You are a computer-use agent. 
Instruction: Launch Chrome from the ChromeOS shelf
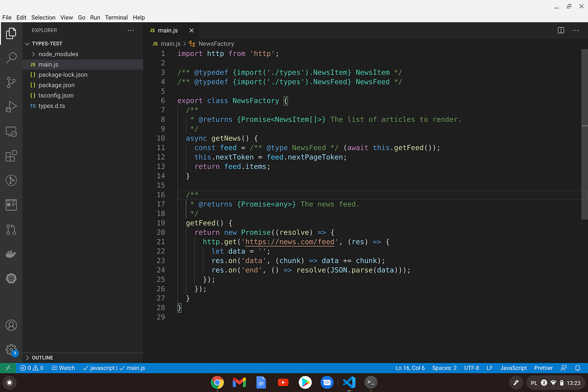(217, 382)
